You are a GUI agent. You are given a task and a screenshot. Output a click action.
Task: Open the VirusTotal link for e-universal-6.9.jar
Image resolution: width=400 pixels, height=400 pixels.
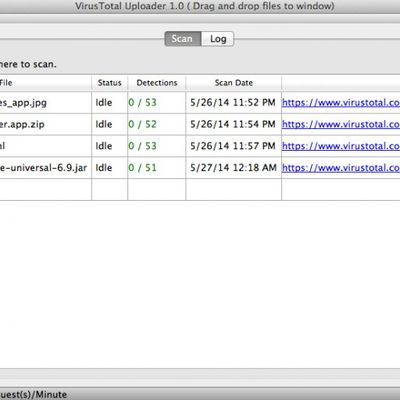tap(341, 168)
